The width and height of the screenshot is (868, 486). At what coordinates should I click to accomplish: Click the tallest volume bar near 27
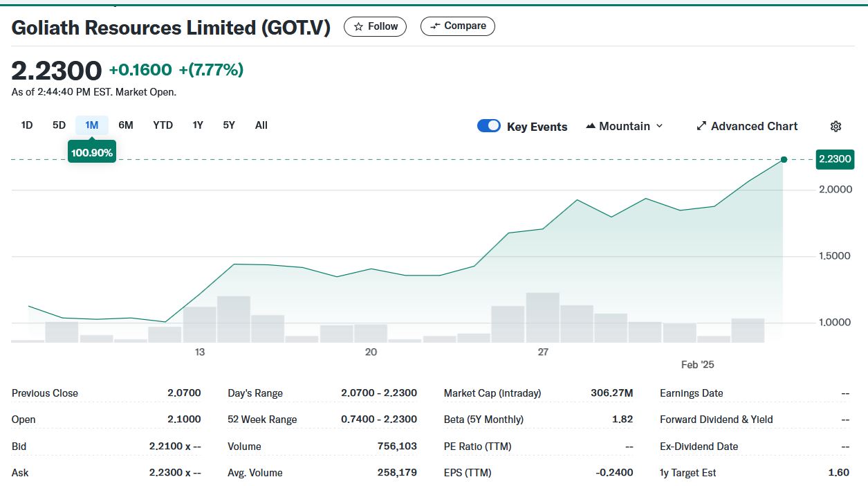[542, 317]
